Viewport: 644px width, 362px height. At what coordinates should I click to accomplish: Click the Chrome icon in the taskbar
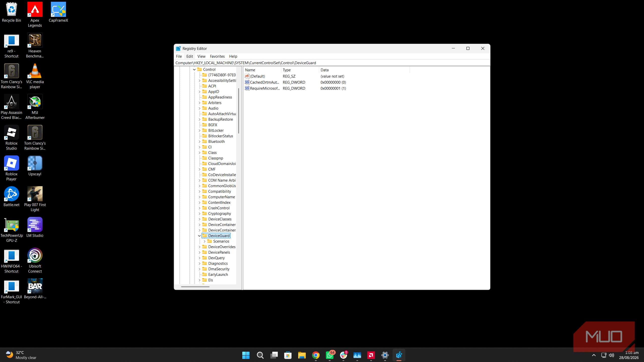tap(316, 355)
